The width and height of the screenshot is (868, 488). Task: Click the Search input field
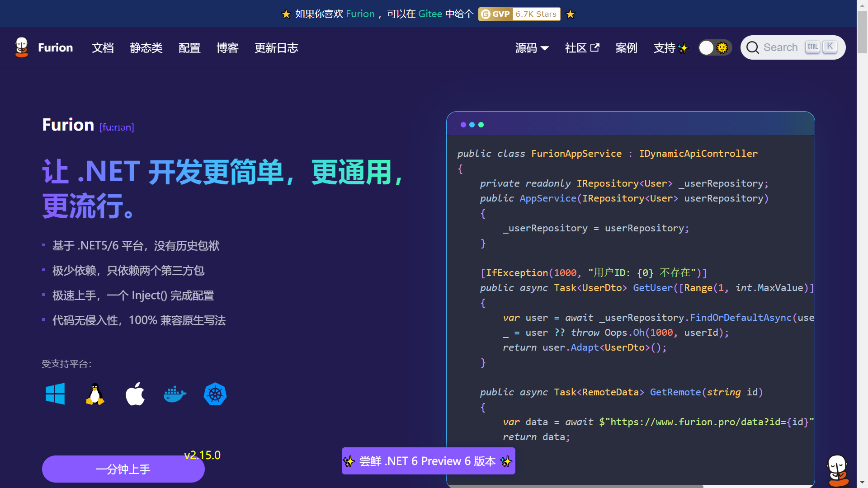(793, 47)
